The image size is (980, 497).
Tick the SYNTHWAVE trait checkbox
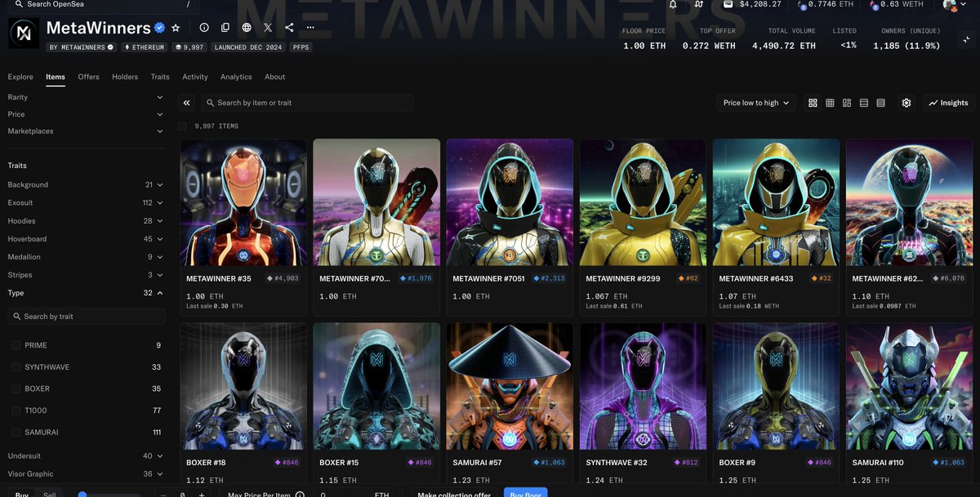(16, 367)
